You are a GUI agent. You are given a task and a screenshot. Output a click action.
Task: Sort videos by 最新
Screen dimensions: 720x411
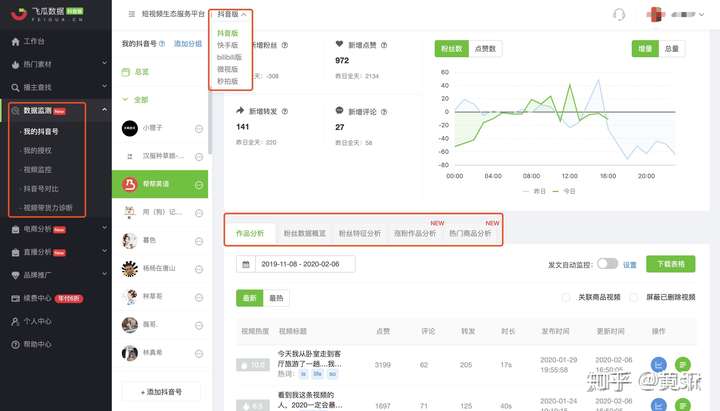click(x=249, y=298)
